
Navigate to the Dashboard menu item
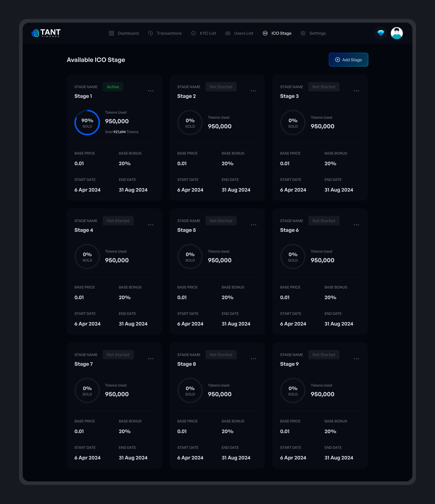[x=128, y=33]
